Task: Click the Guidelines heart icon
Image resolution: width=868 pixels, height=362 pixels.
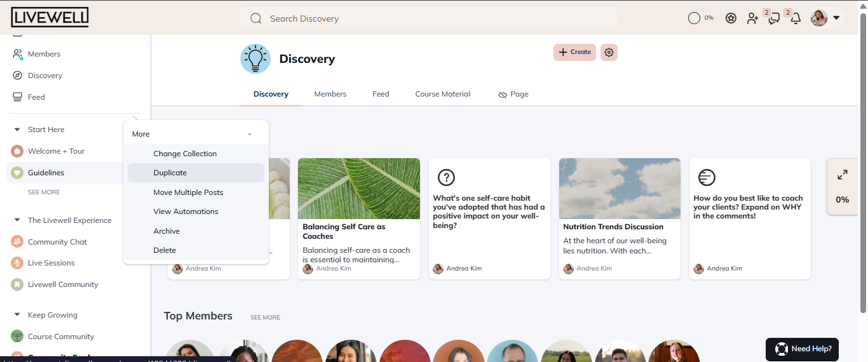Action: tap(17, 173)
